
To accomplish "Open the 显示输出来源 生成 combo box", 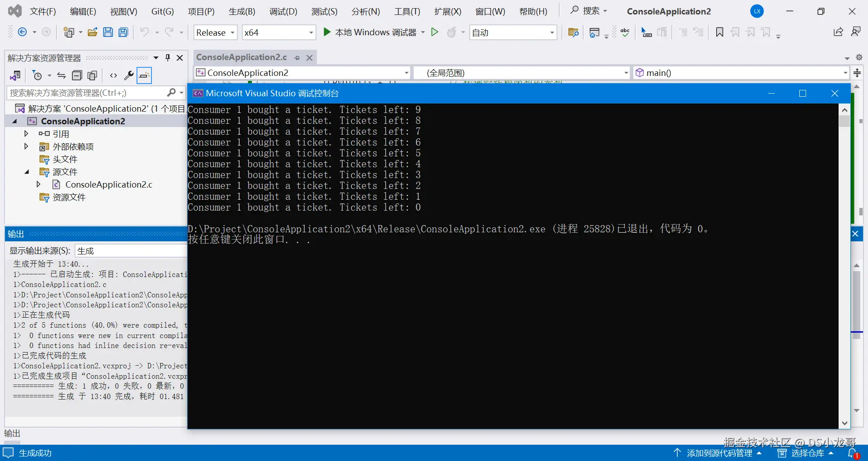I will coord(131,251).
